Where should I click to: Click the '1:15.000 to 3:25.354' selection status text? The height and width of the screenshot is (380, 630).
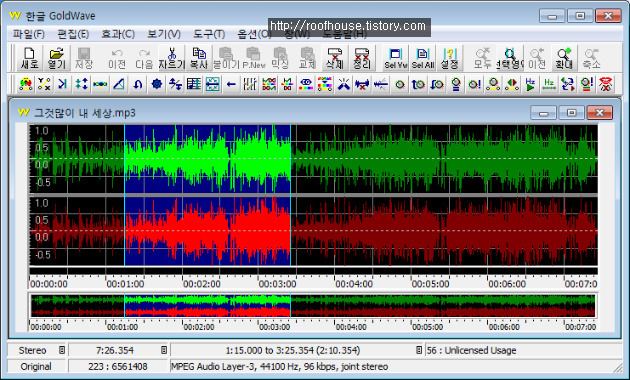[293, 350]
